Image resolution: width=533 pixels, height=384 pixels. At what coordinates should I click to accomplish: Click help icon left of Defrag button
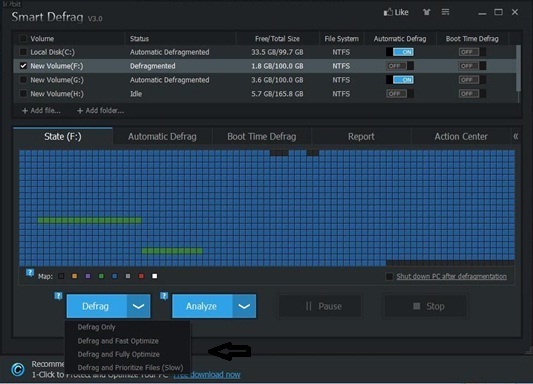coord(58,296)
